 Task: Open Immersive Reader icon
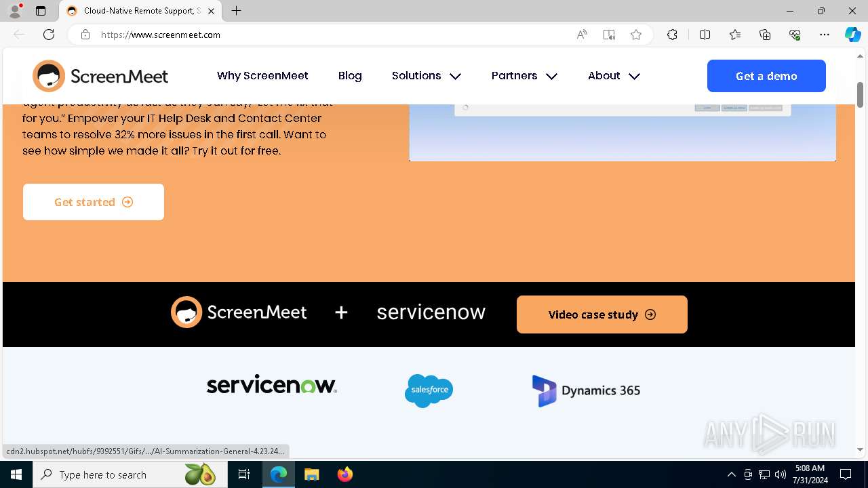click(x=609, y=35)
